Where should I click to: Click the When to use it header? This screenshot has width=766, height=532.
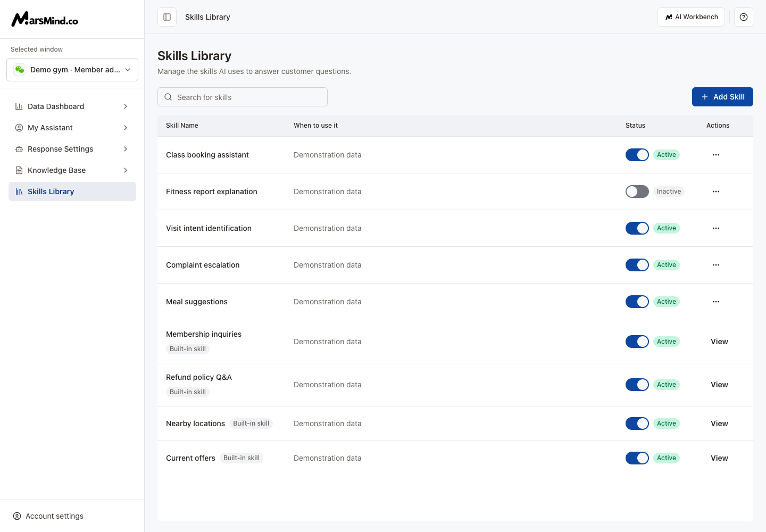315,126
